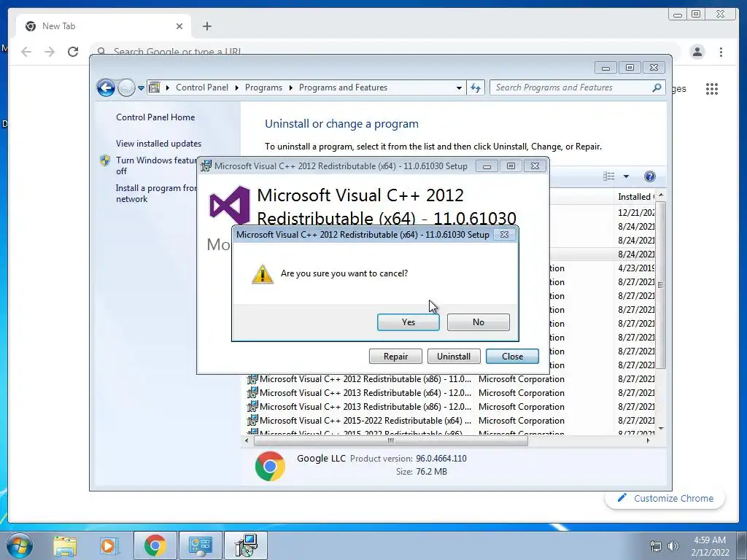Click the shield icon beside Turn Windows features
Screen dimensions: 747x560
[105, 160]
